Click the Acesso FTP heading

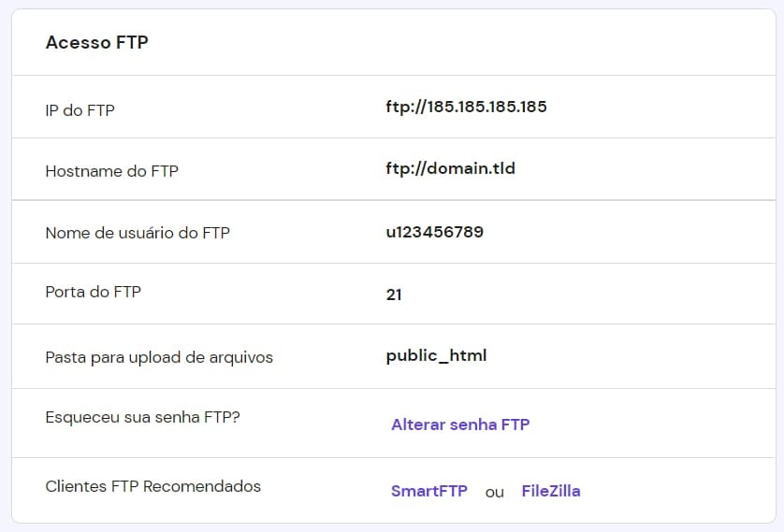point(96,43)
